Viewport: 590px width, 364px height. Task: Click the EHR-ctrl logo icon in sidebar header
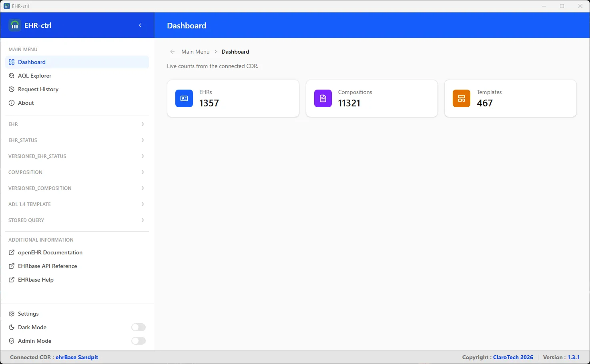pyautogui.click(x=15, y=25)
